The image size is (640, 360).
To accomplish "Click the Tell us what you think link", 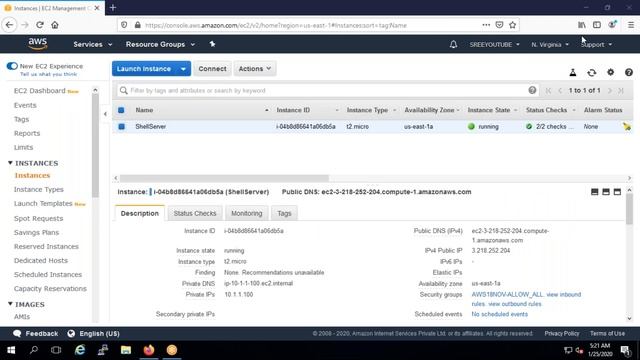I will 49,74.
